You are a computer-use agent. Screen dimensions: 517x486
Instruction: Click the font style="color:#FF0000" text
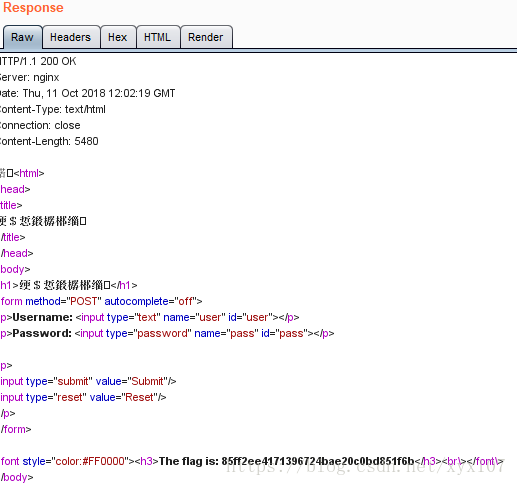point(65,461)
